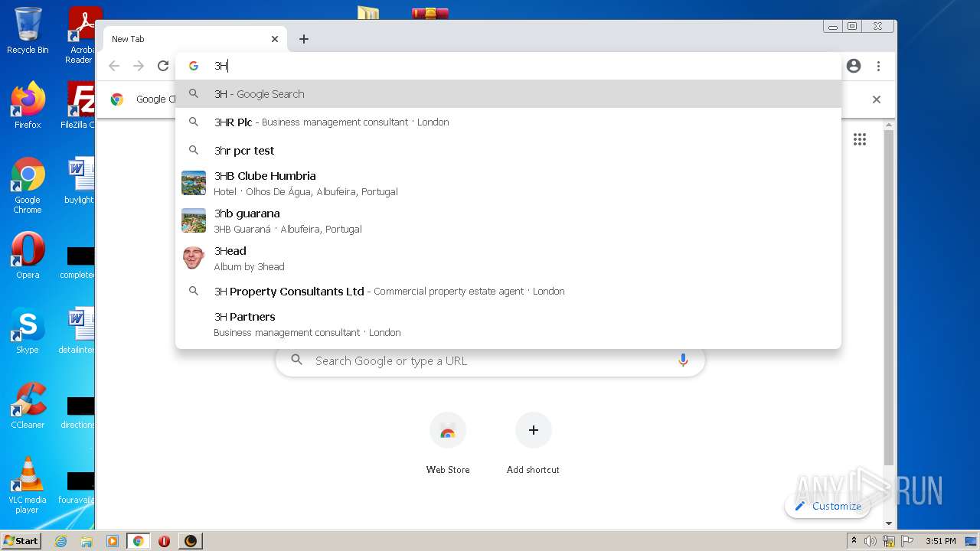Click the Chrome forward arrow button
980x551 pixels.
coord(139,66)
